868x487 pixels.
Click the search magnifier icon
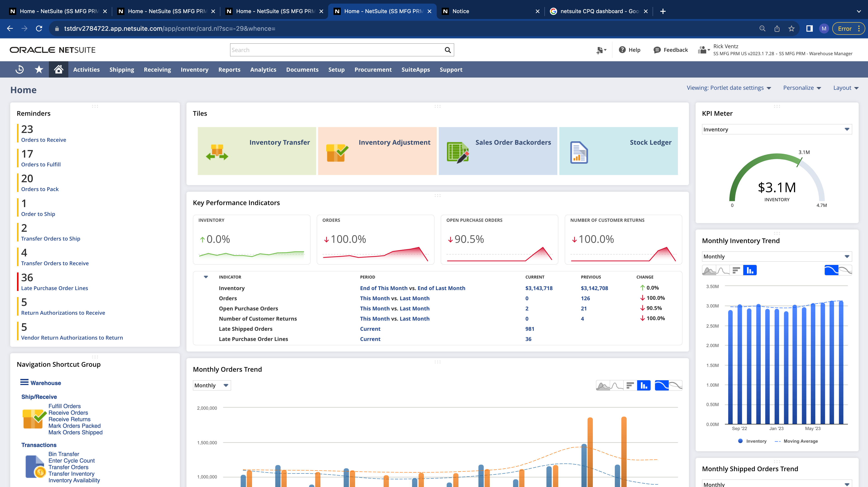[448, 50]
